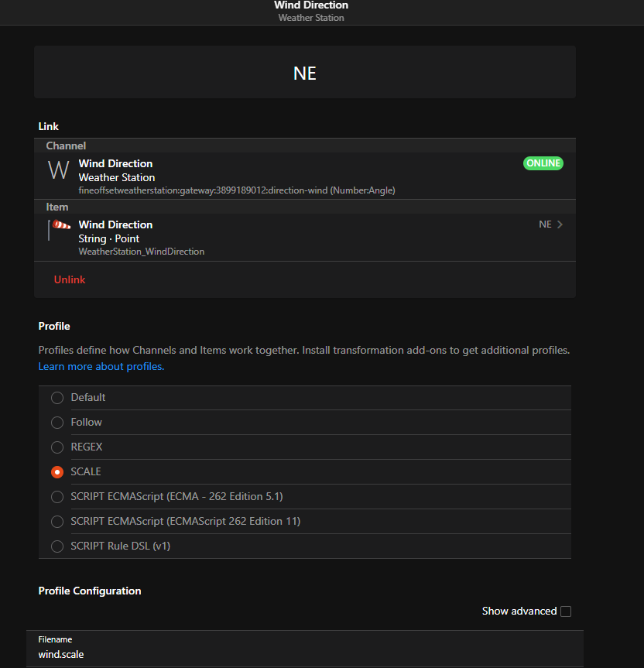Select the Default profile option

pos(57,398)
